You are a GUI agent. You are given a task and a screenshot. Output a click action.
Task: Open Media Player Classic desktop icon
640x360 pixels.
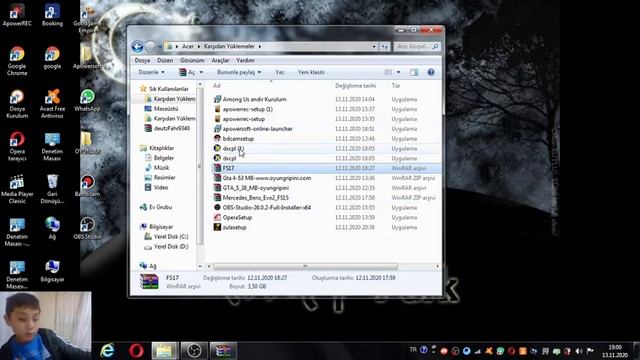tap(17, 189)
